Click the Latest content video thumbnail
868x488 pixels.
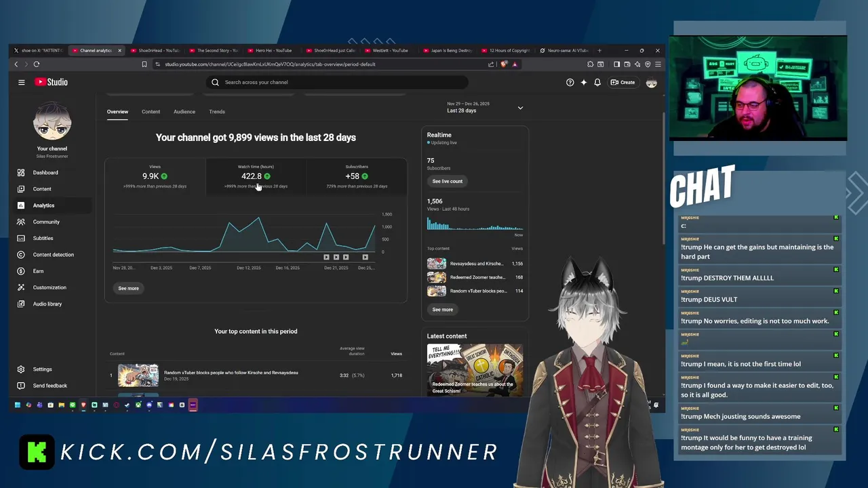[x=475, y=369]
